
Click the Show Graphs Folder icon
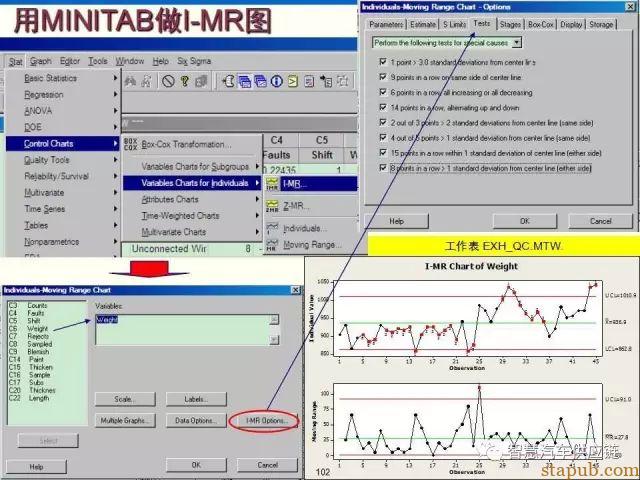pyautogui.click(x=260, y=81)
